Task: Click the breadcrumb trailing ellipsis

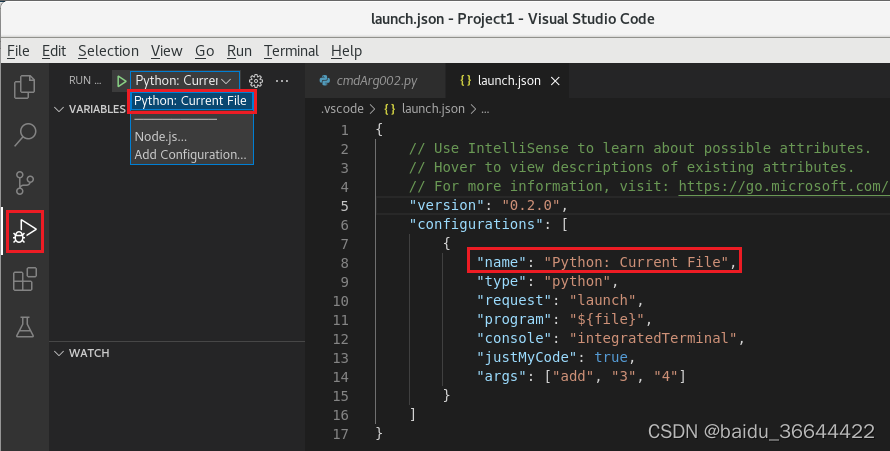Action: [x=485, y=109]
